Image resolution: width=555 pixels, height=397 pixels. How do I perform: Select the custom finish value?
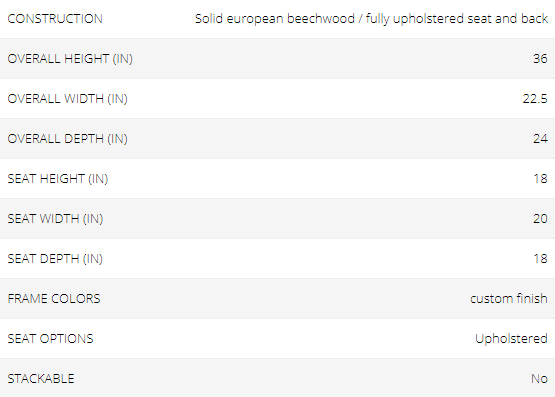pyautogui.click(x=509, y=299)
